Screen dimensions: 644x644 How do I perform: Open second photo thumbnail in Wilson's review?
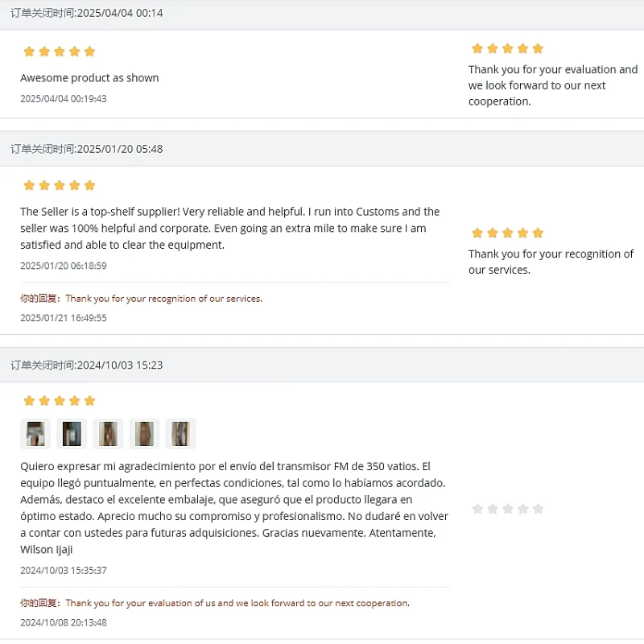(x=72, y=434)
